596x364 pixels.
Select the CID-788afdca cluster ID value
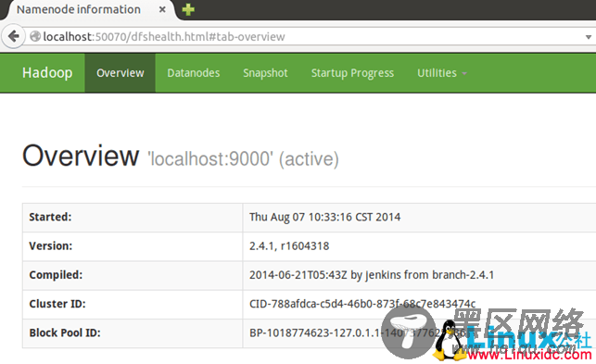point(362,304)
